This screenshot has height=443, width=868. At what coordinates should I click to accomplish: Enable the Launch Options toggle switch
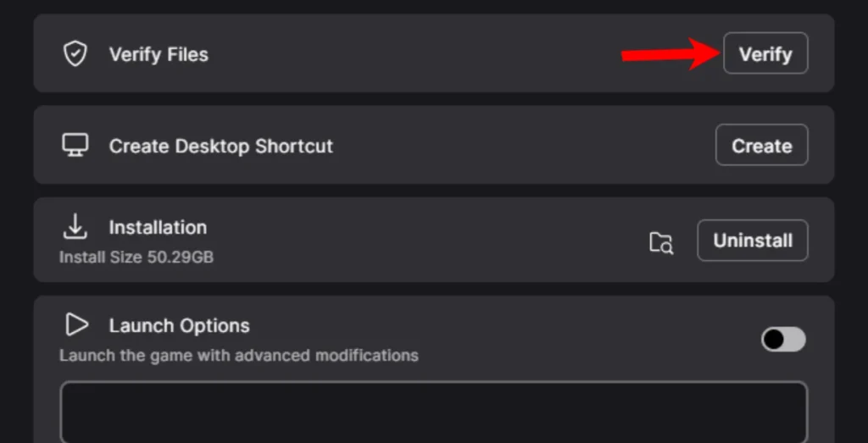783,340
